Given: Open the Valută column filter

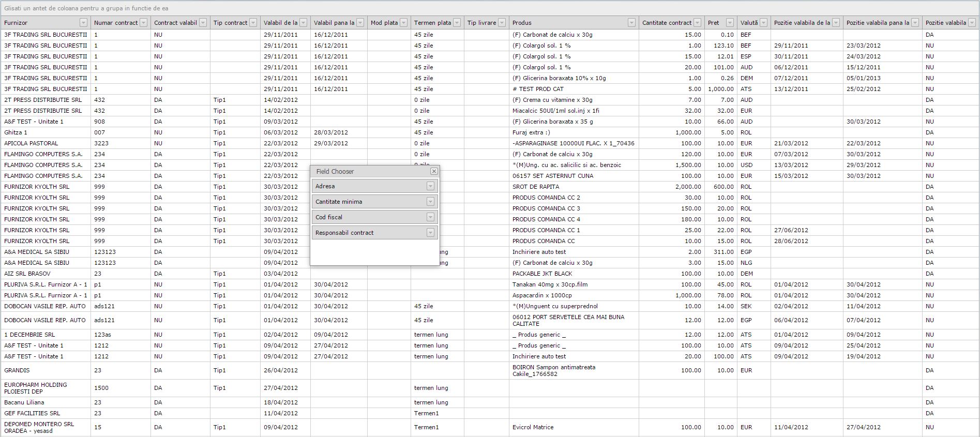Looking at the screenshot, I should (x=763, y=23).
